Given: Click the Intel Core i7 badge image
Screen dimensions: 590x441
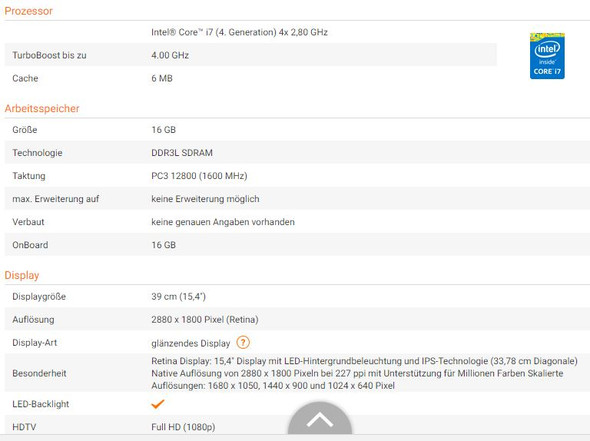Looking at the screenshot, I should coord(547,56).
